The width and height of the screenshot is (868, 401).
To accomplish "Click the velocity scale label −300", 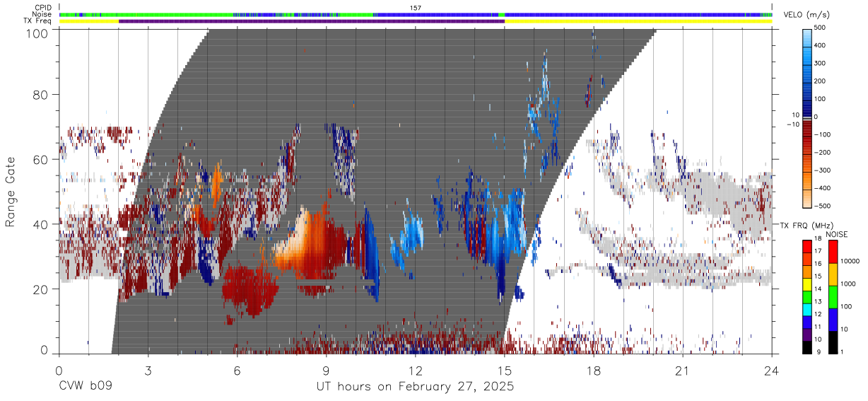I will pyautogui.click(x=823, y=170).
